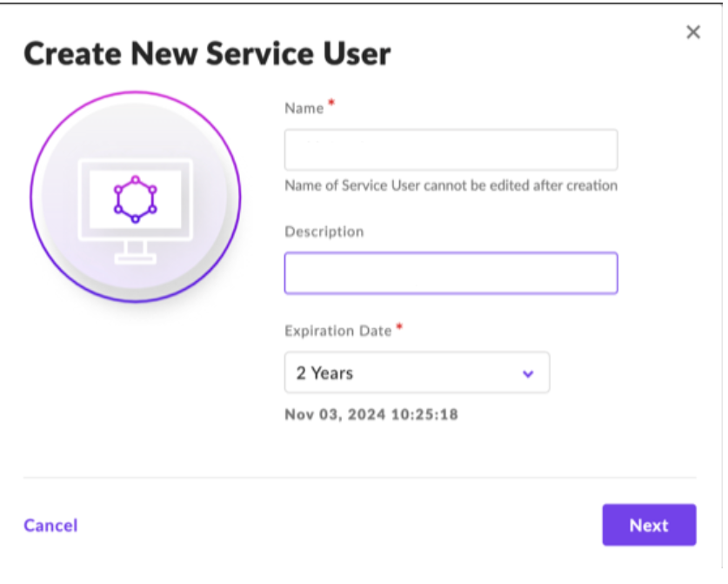The width and height of the screenshot is (728, 584).
Task: Focus the Description text field
Action: point(451,273)
